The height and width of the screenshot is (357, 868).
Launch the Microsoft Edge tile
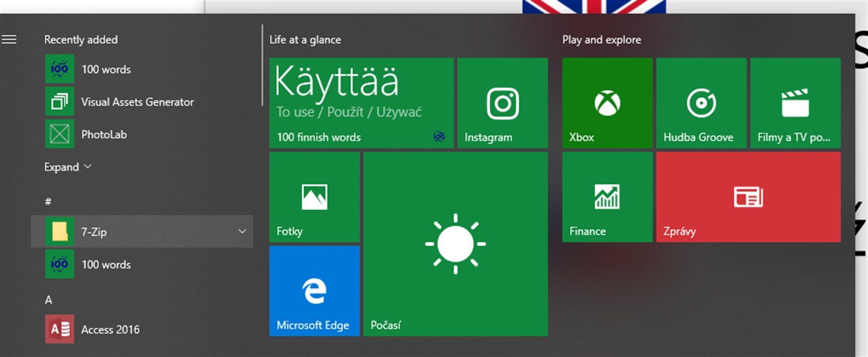[314, 291]
